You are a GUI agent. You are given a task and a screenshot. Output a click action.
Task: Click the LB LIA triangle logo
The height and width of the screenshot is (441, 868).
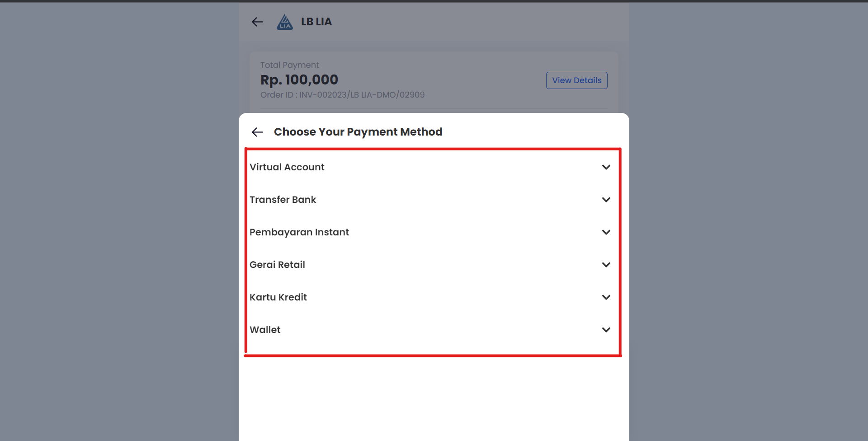[285, 22]
